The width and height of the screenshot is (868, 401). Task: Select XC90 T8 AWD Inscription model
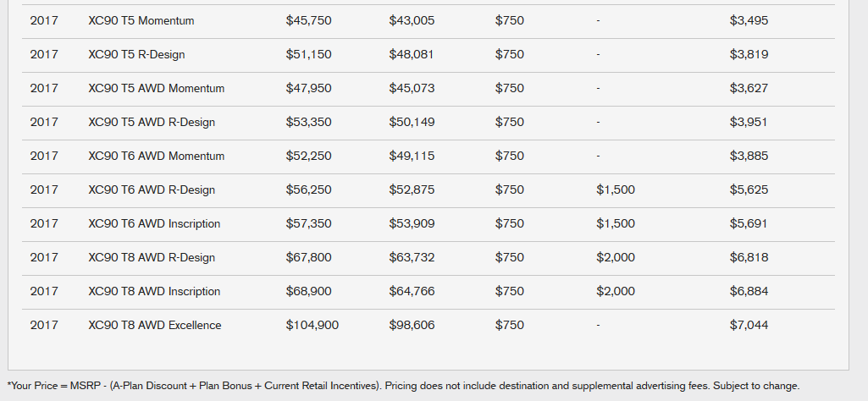click(154, 292)
